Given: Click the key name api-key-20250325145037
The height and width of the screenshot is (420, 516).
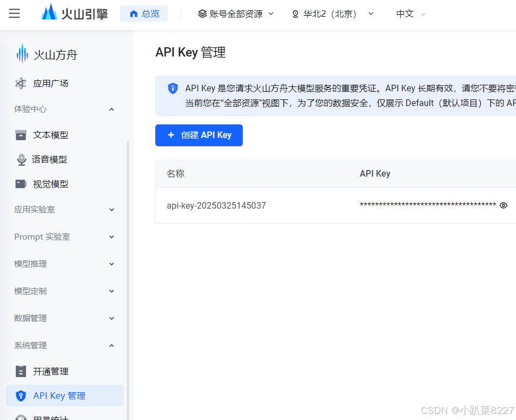Looking at the screenshot, I should coord(216,205).
